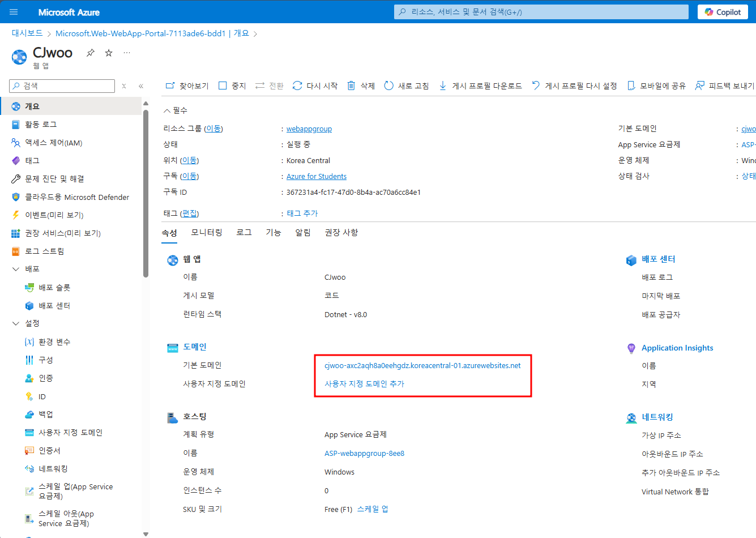Switch to the 권장 사항 tab

[341, 233]
